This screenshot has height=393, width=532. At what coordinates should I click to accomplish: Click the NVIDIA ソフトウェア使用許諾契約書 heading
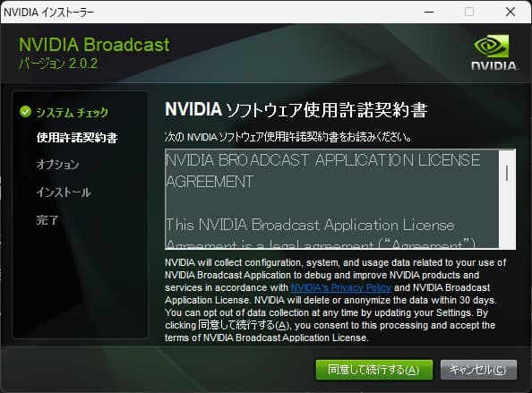296,110
